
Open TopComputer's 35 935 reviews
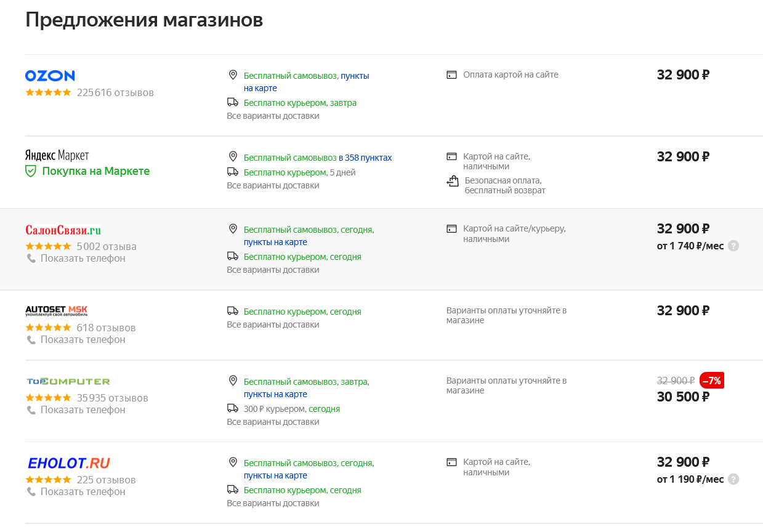coord(112,398)
